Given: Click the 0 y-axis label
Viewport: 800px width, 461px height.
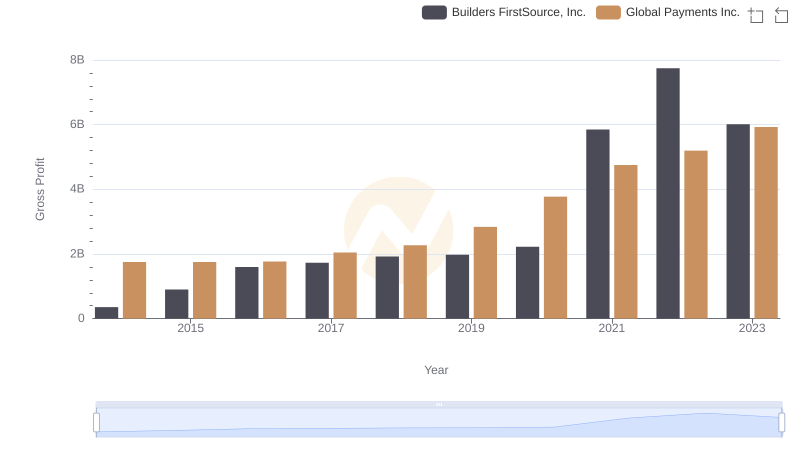Looking at the screenshot, I should click(x=81, y=318).
